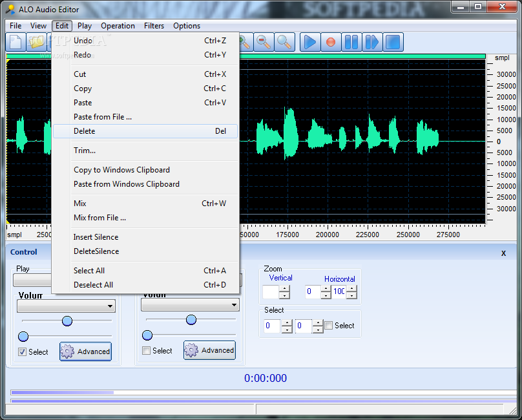Open the Options menu
Viewport: 522px width, 420px height.
187,26
